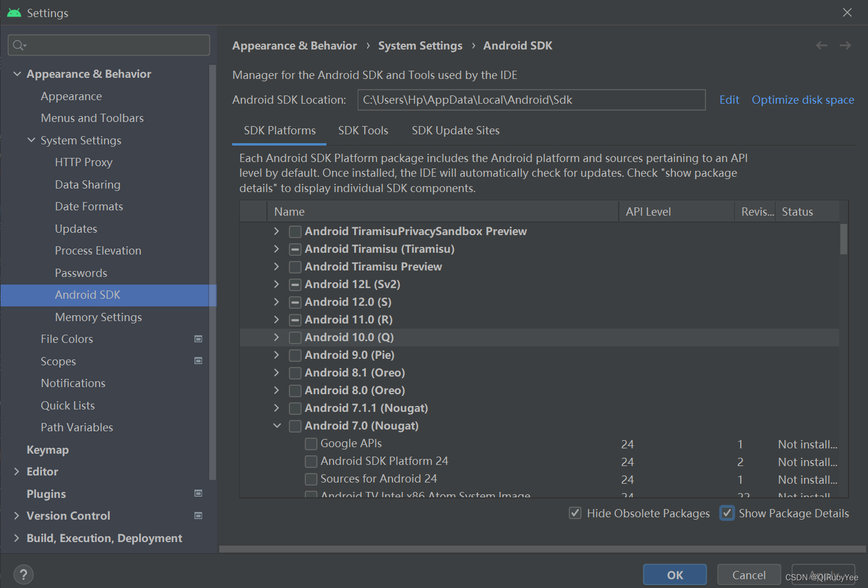Collapse Android 7.0 (Nougat) row

tap(276, 426)
